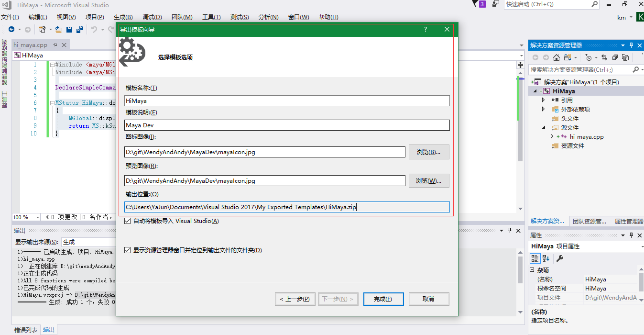The width and height of the screenshot is (644, 335).
Task: Click the Quick Launch search magnifier
Action: point(594,4)
